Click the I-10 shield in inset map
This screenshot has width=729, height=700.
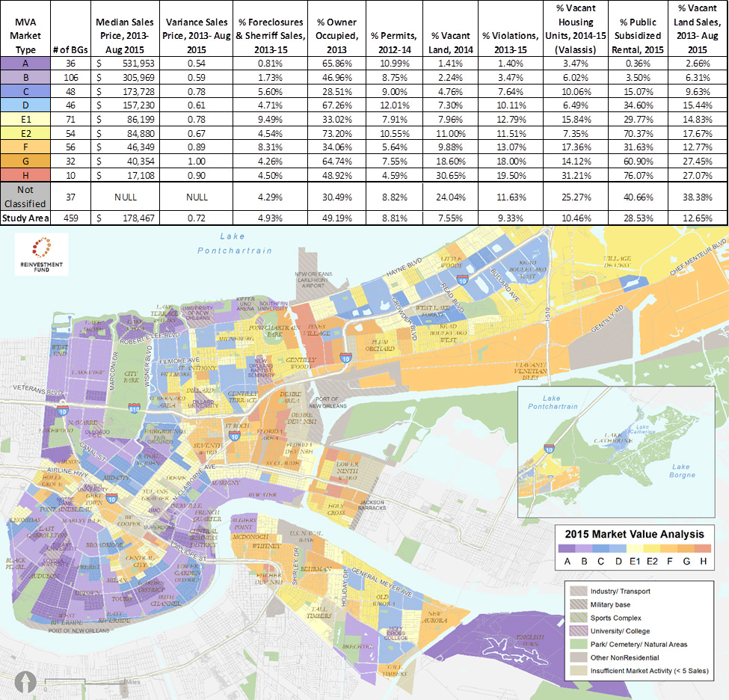click(x=550, y=448)
